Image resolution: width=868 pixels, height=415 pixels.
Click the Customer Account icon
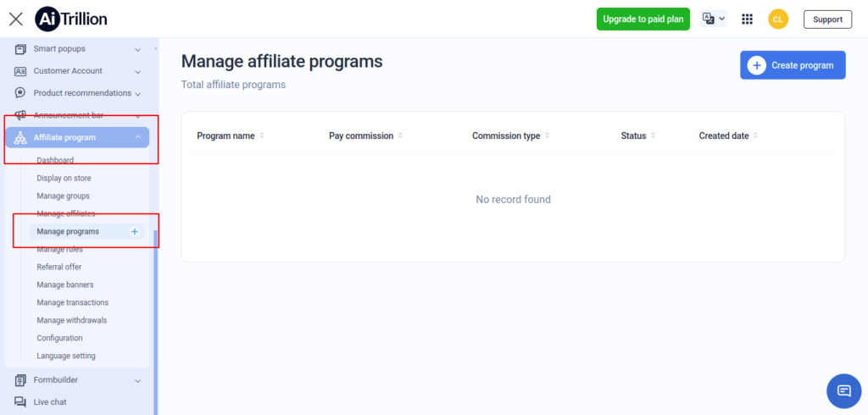click(x=20, y=71)
